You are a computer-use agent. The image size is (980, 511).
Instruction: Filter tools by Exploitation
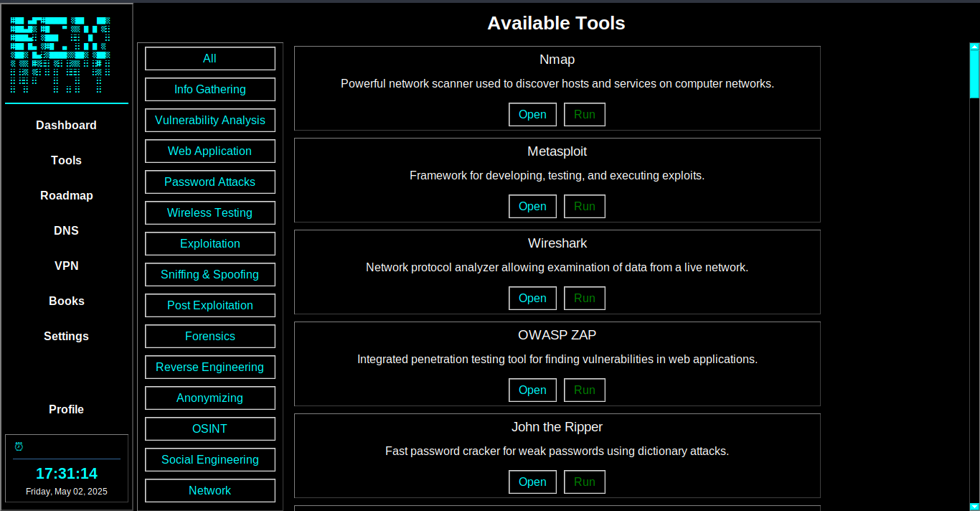pos(210,244)
